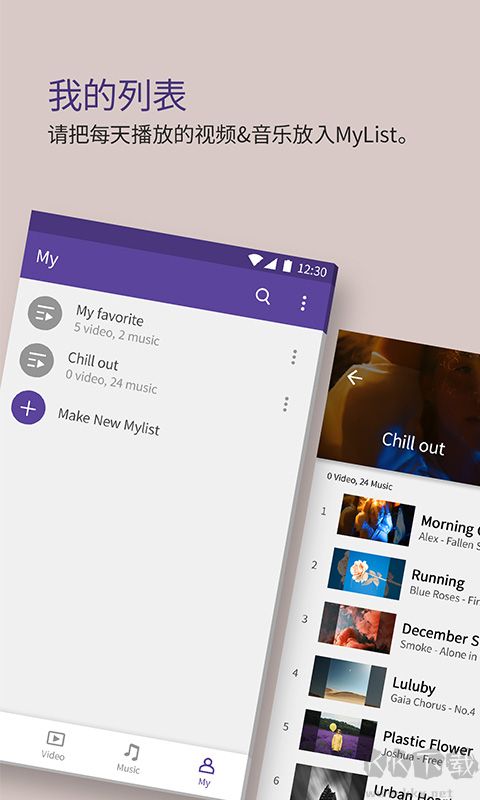Switch to the Video tab

pos(54,745)
